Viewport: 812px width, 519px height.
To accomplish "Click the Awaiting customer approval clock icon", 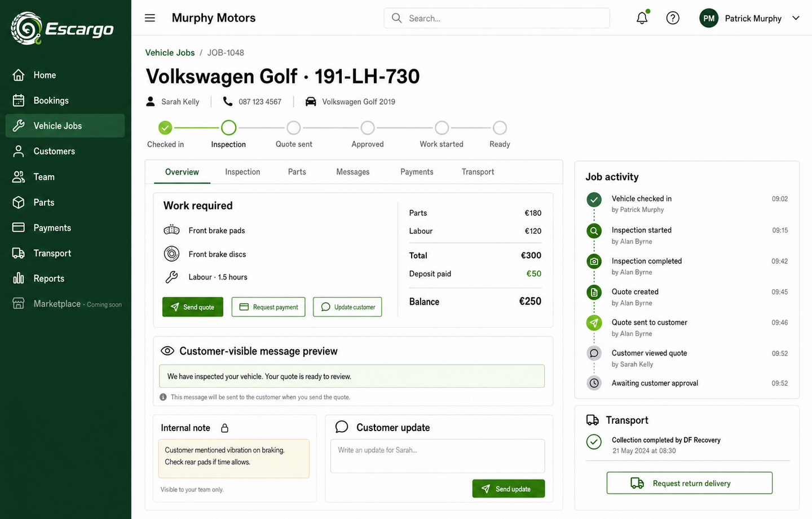I will click(x=594, y=383).
